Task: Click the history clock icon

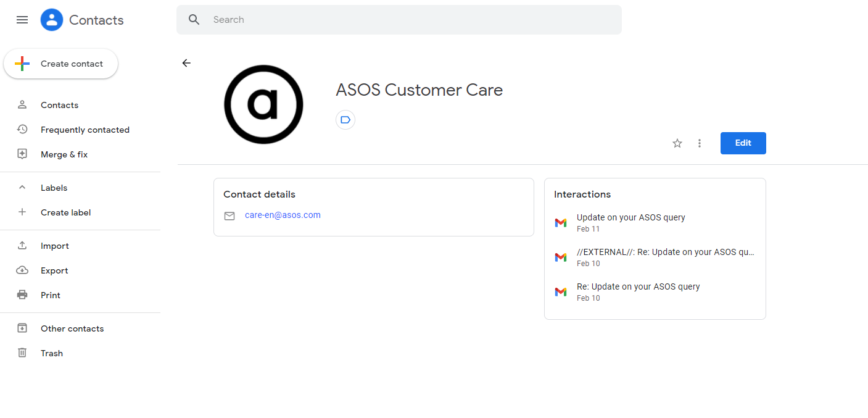Action: [22, 130]
